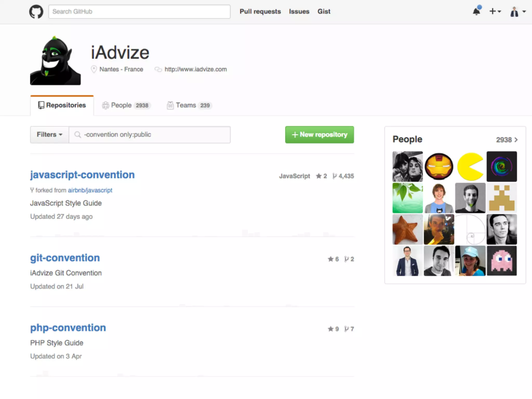The image size is (532, 399).
Task: Click the star count on javascript-convention
Action: coord(322,176)
